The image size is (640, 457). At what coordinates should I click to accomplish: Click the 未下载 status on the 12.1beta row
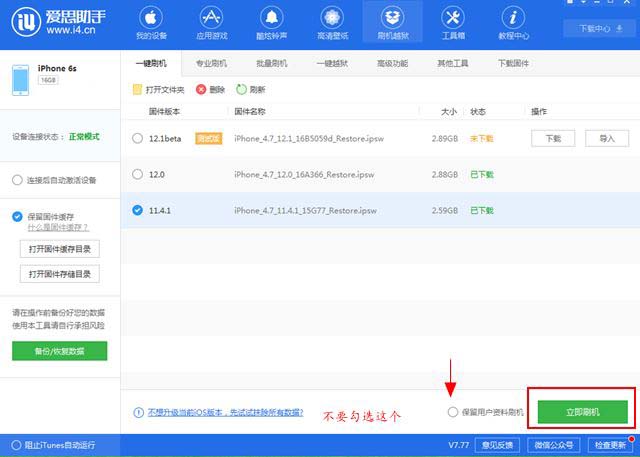482,139
